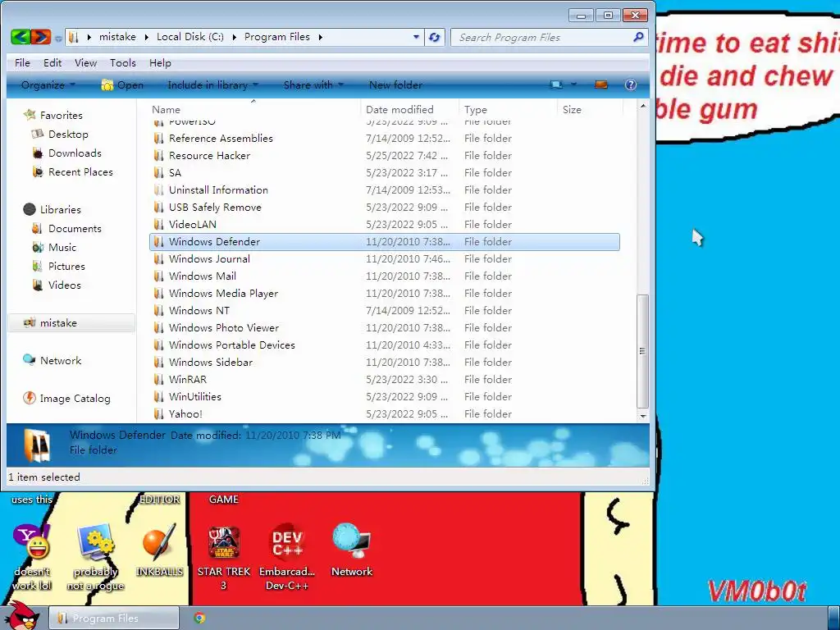Expand breadcrumb arrow after mistake
The height and width of the screenshot is (630, 840).
(x=146, y=37)
